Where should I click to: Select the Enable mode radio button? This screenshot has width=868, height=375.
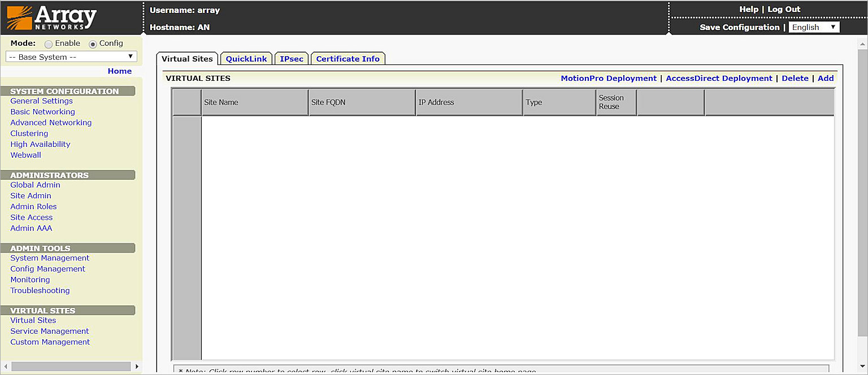point(49,44)
